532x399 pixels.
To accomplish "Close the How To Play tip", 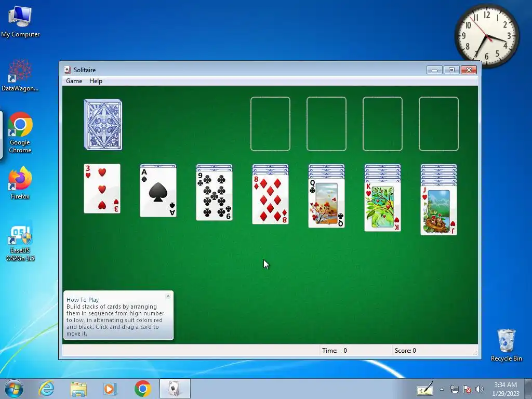I will coord(168,296).
